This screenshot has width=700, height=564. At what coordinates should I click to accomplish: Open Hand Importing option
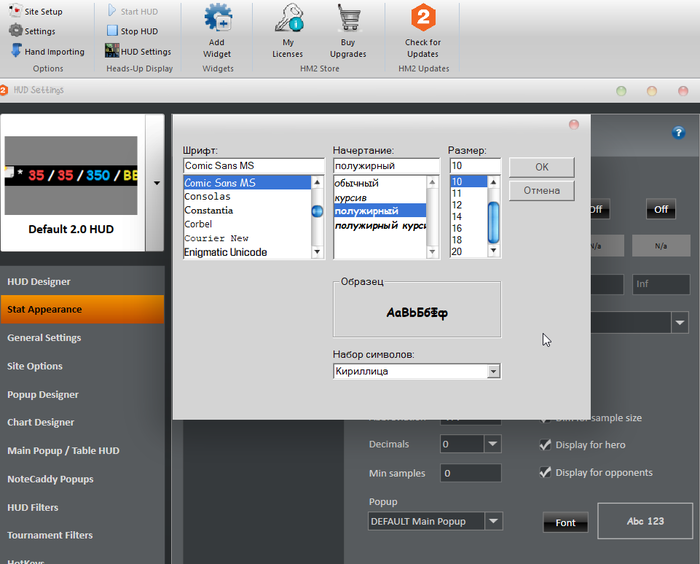47,51
